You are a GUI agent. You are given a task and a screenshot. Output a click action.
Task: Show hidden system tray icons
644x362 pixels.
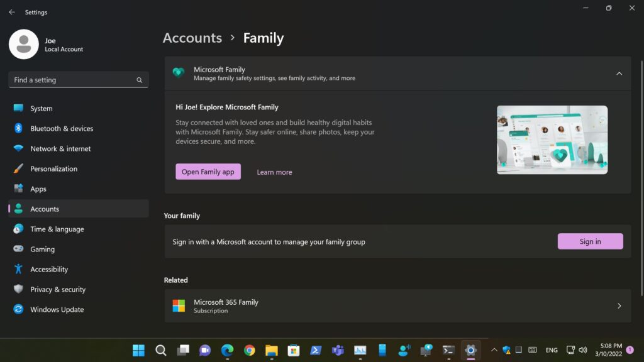494,350
